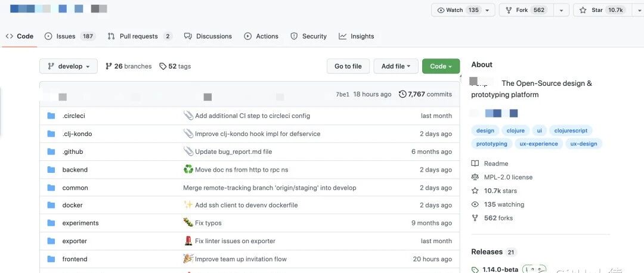The image size is (644, 273).
Task: Open the 'Fix typos' commit message
Action: pos(208,223)
